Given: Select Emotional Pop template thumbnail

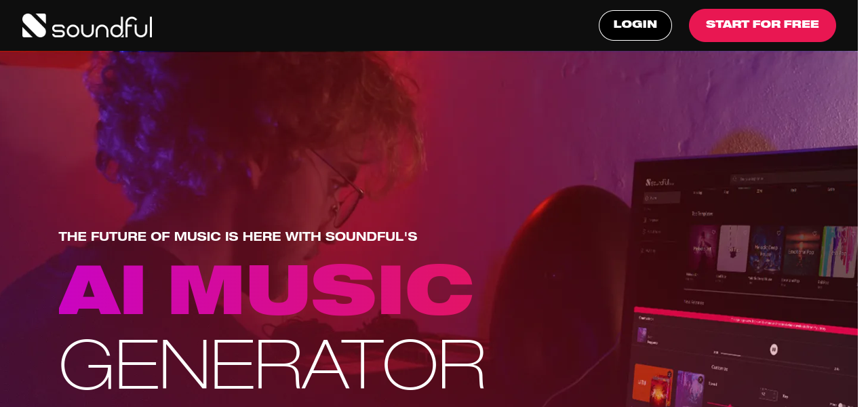Looking at the screenshot, I should 800,250.
